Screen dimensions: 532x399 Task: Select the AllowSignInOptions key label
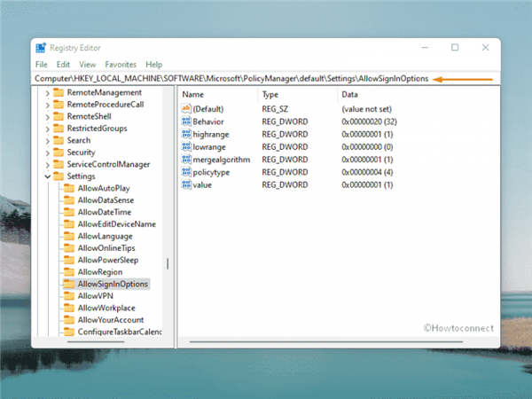(x=113, y=284)
